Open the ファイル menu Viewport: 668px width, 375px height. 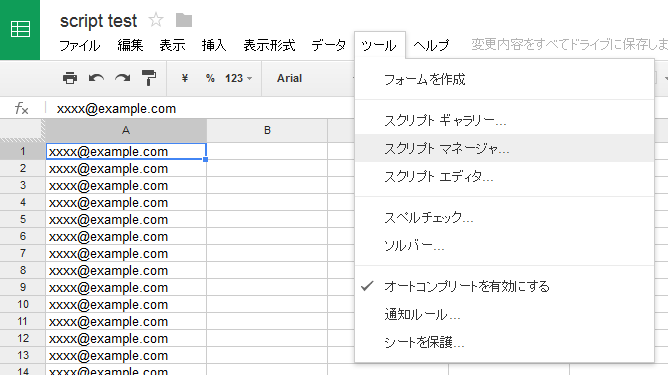pyautogui.click(x=79, y=45)
